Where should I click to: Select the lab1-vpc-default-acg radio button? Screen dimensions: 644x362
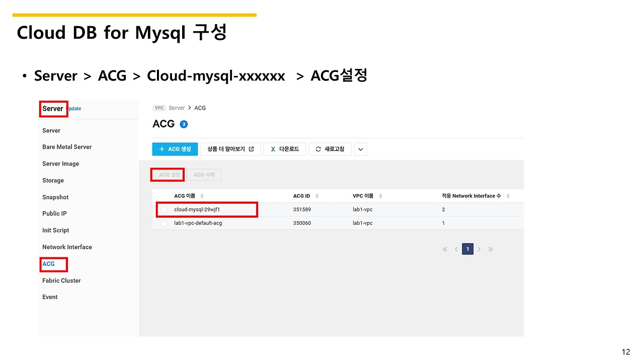(x=164, y=223)
